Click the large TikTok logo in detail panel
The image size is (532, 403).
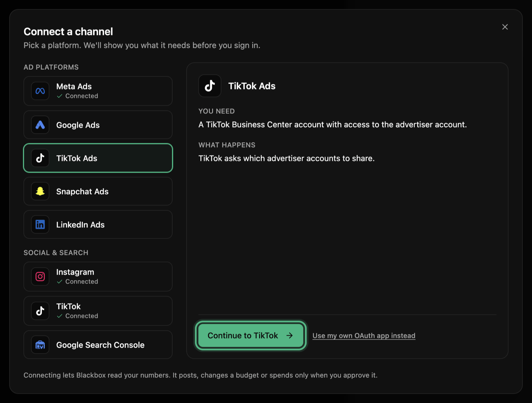click(210, 86)
